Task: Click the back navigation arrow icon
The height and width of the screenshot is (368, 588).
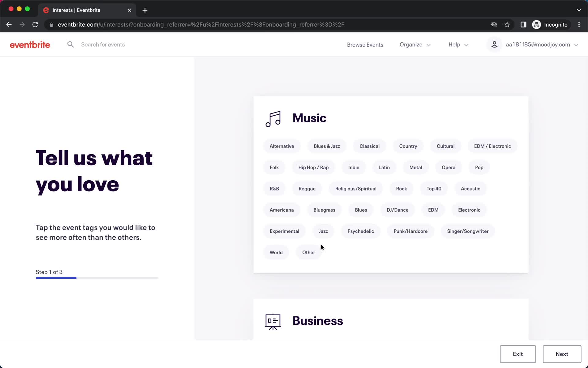Action: pyautogui.click(x=9, y=24)
